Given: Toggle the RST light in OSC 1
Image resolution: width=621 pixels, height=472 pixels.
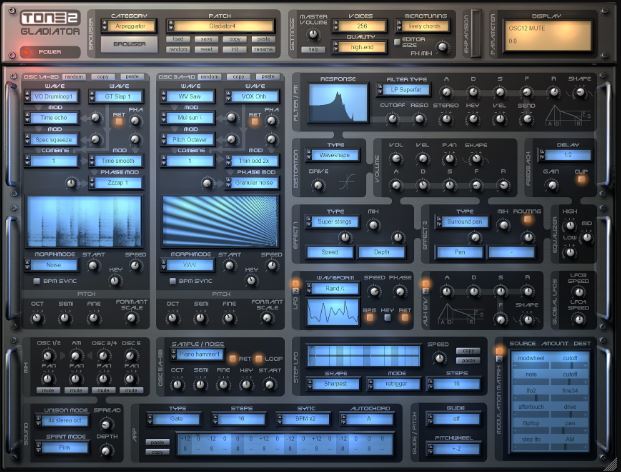Looking at the screenshot, I should [119, 122].
